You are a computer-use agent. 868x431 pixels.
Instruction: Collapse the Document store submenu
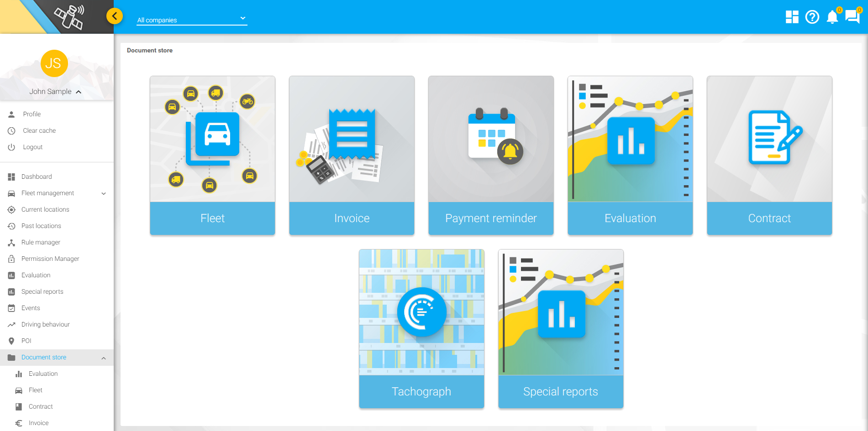coord(104,358)
